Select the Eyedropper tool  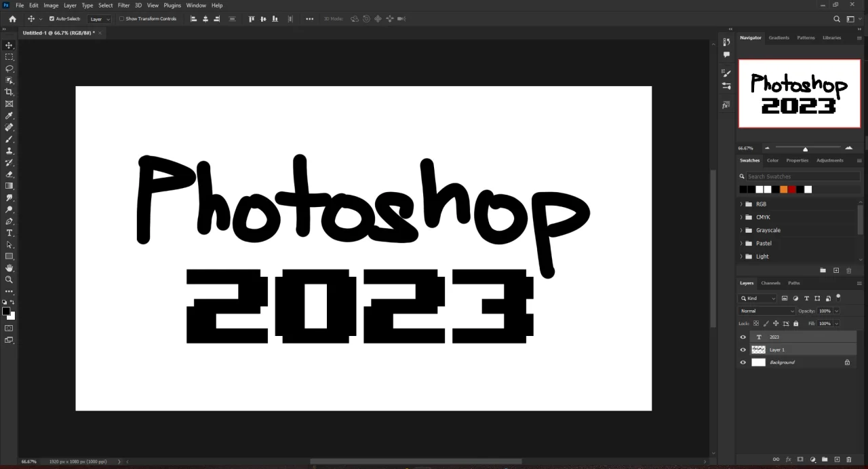[9, 115]
